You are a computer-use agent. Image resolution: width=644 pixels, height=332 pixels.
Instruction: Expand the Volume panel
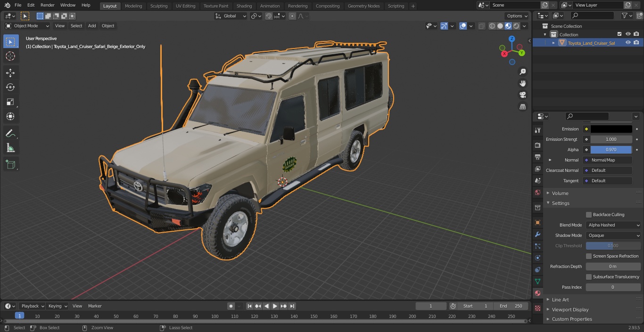560,193
